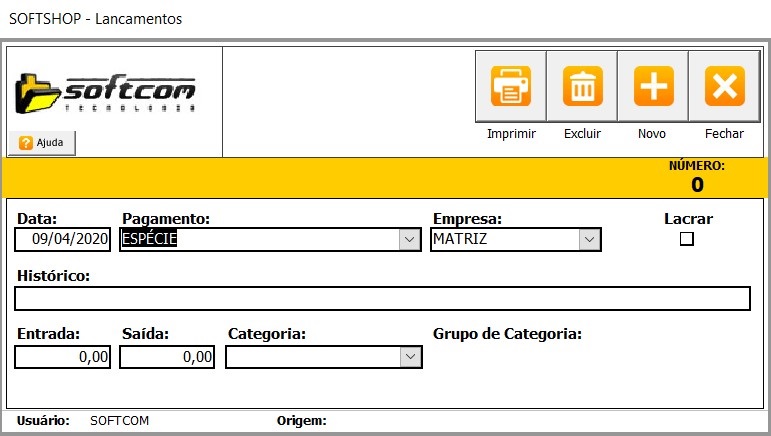Click the SOFTCOM user name in status bar
The height and width of the screenshot is (436, 771).
119,421
